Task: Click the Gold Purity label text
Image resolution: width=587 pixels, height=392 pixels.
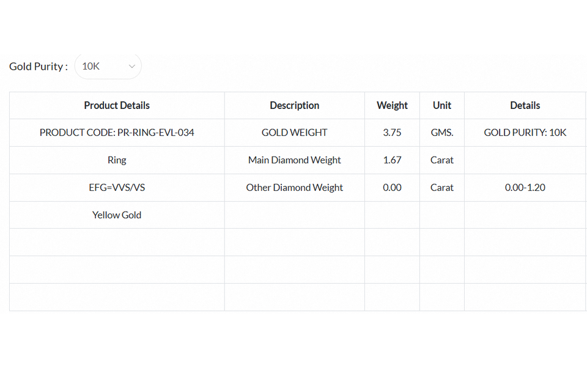Action: coord(38,66)
